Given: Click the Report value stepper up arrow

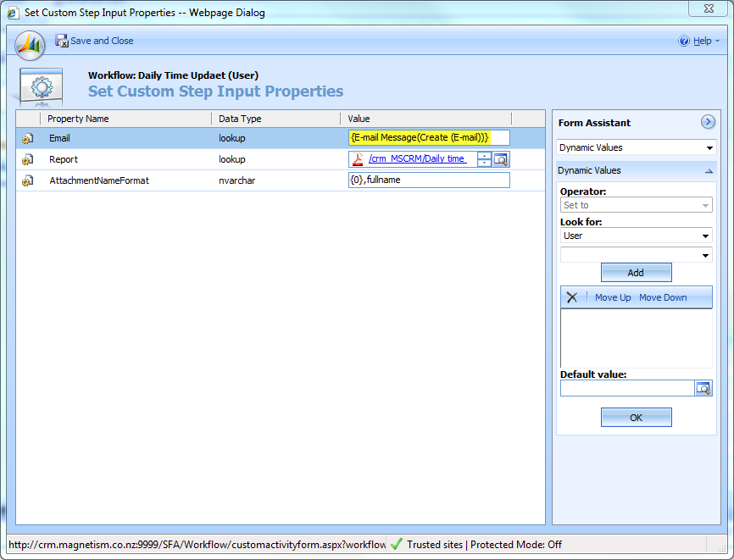Looking at the screenshot, I should pyautogui.click(x=483, y=155).
